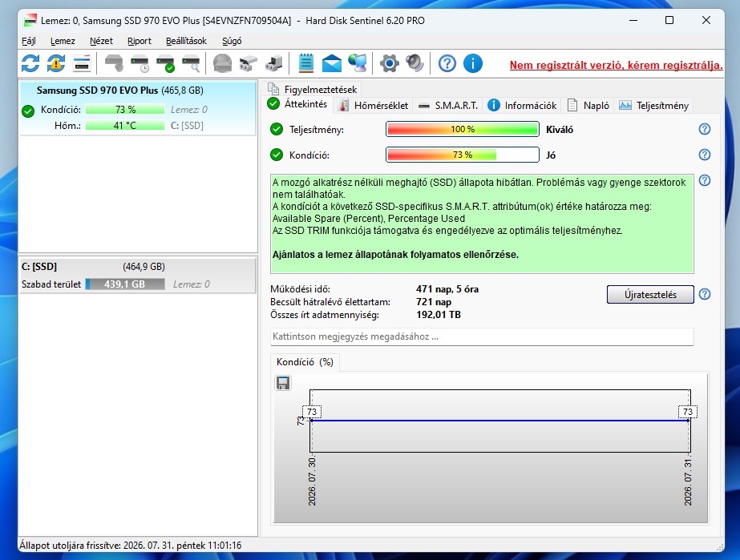This screenshot has width=740, height=560.
Task: Open the Riport menu
Action: tap(140, 41)
